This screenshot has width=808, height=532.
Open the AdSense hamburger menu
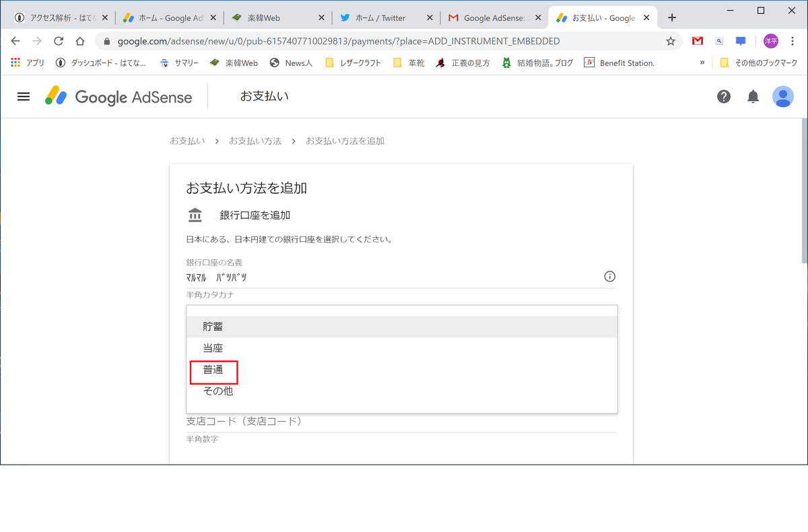[x=24, y=96]
